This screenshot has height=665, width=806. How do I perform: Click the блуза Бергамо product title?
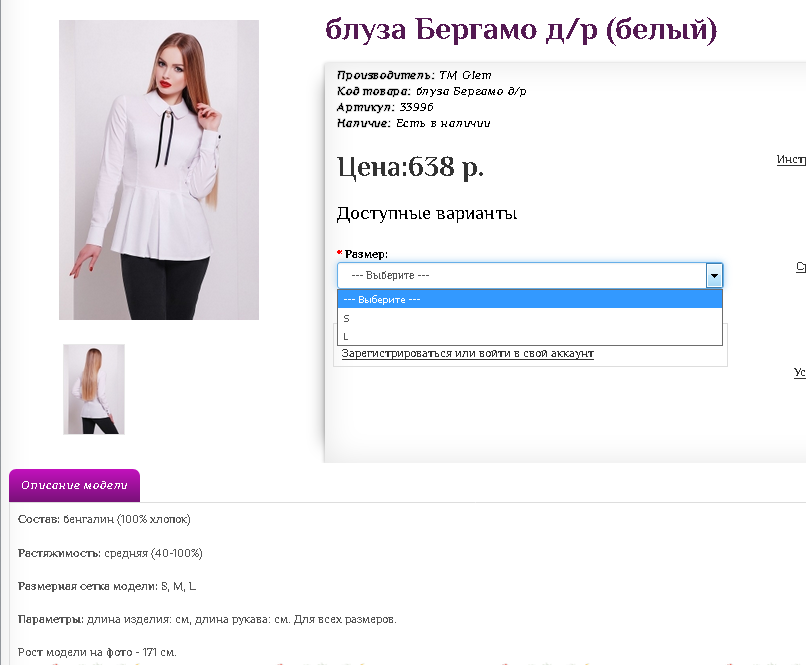point(521,29)
